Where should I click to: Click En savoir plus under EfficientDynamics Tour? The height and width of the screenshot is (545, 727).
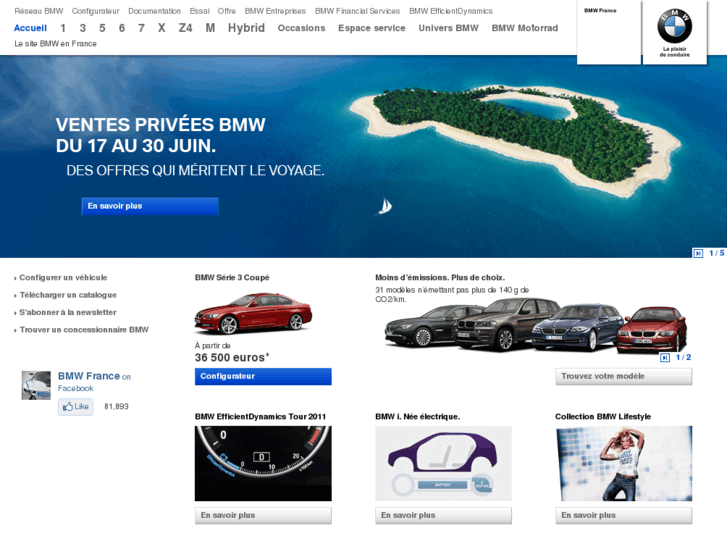click(x=263, y=515)
